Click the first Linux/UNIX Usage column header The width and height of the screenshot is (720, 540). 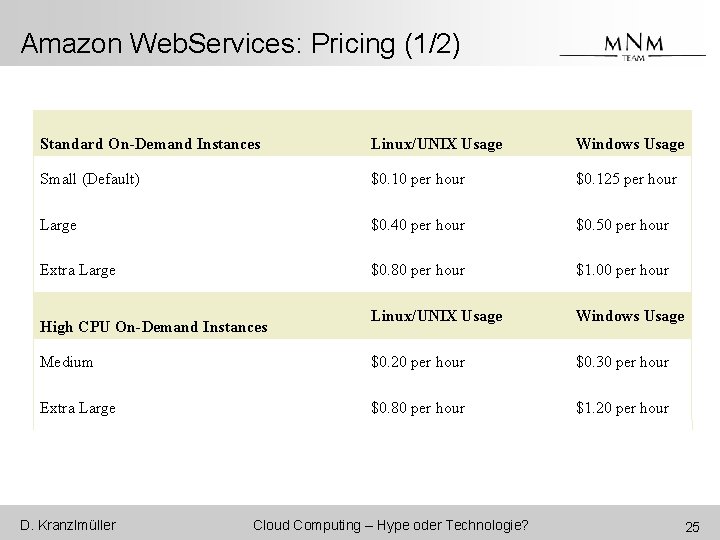coord(436,144)
